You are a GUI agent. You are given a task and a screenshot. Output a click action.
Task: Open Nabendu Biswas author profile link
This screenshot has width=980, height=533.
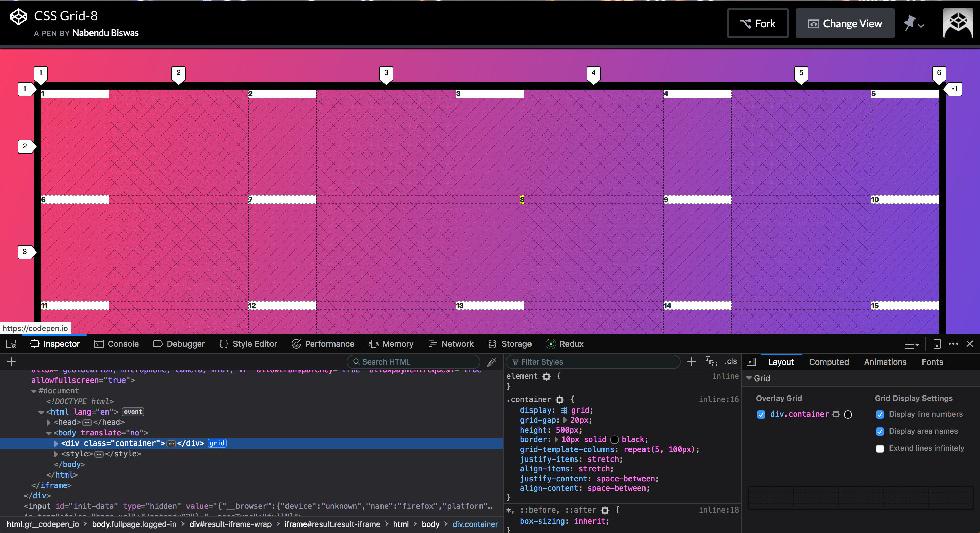105,33
